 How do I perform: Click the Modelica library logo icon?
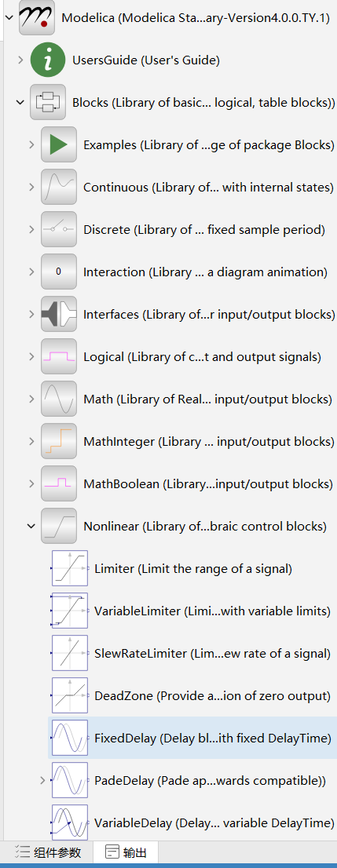click(x=37, y=17)
